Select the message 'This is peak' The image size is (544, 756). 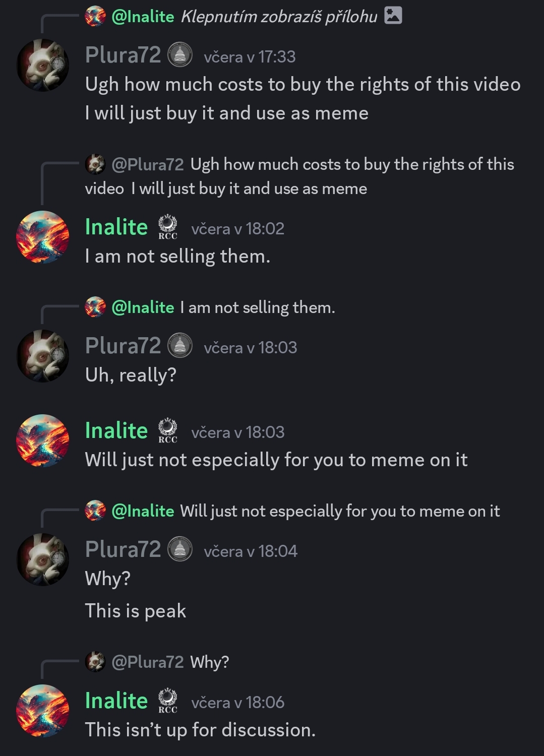[136, 611]
